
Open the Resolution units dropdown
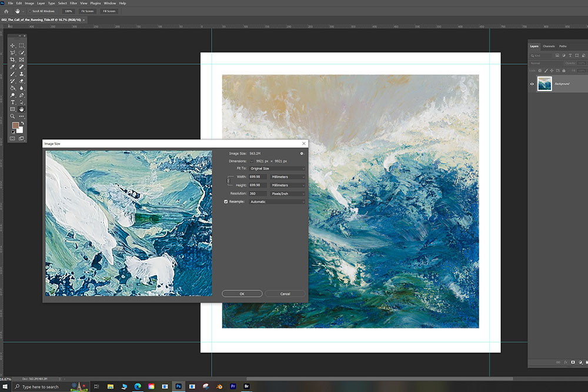coord(288,193)
